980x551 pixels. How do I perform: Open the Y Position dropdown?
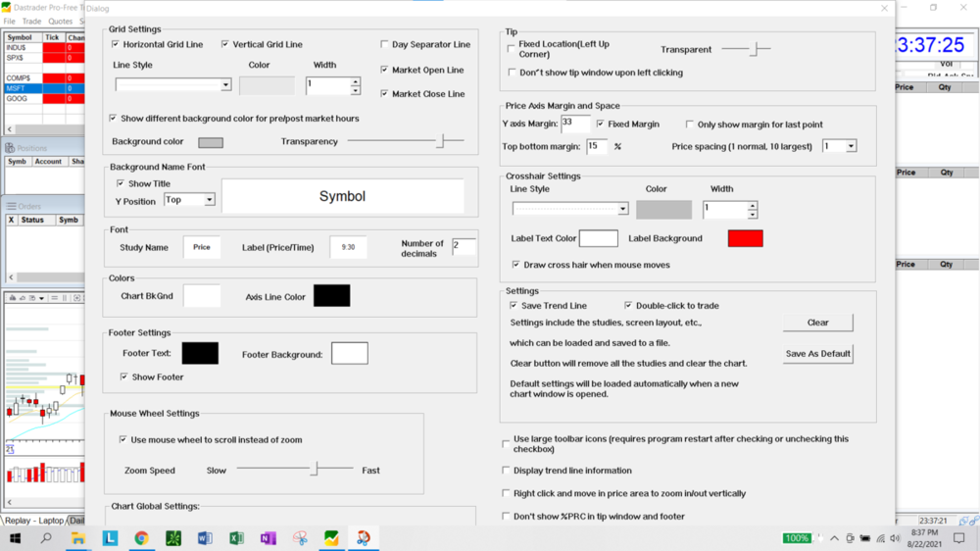209,200
